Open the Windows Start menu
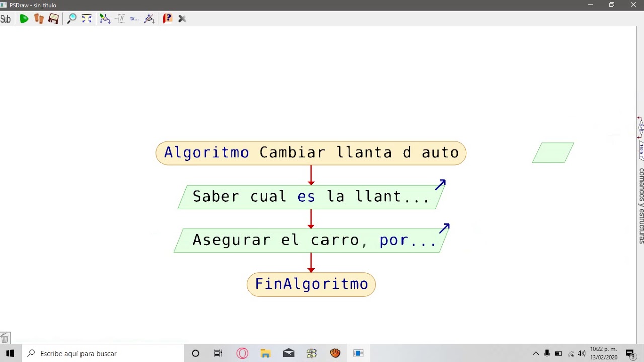 tap(10, 353)
